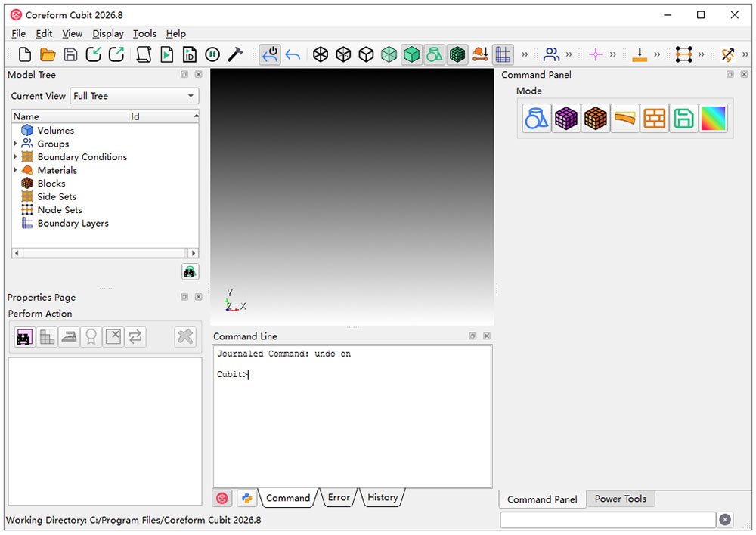
Task: Toggle the grid boundary layer display icon
Action: (503, 54)
